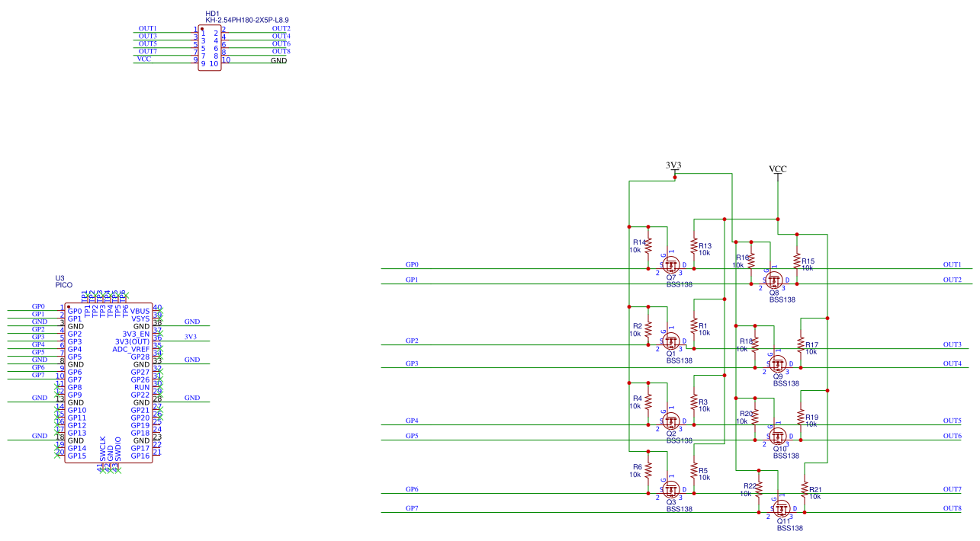Viewport: 980px width, 541px height.
Task: Click the SWCLK pin label under the PICO
Action: [x=102, y=448]
